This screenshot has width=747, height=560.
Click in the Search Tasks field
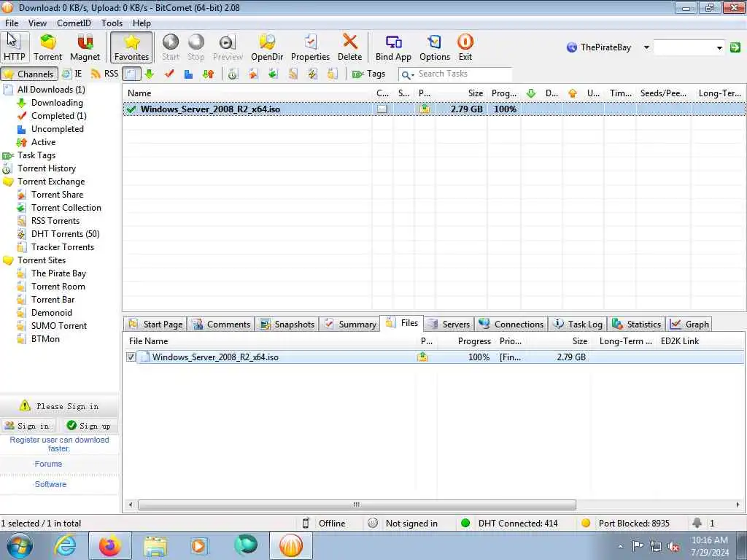click(x=463, y=74)
